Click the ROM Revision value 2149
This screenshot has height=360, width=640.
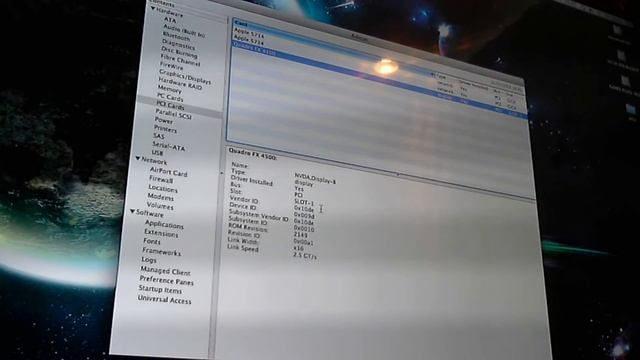click(x=300, y=235)
